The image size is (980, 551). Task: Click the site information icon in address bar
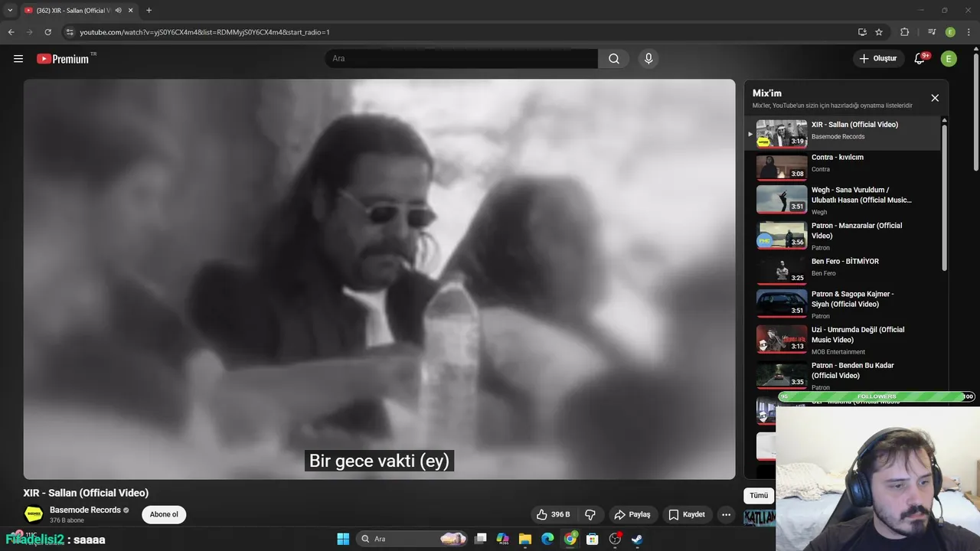(70, 32)
